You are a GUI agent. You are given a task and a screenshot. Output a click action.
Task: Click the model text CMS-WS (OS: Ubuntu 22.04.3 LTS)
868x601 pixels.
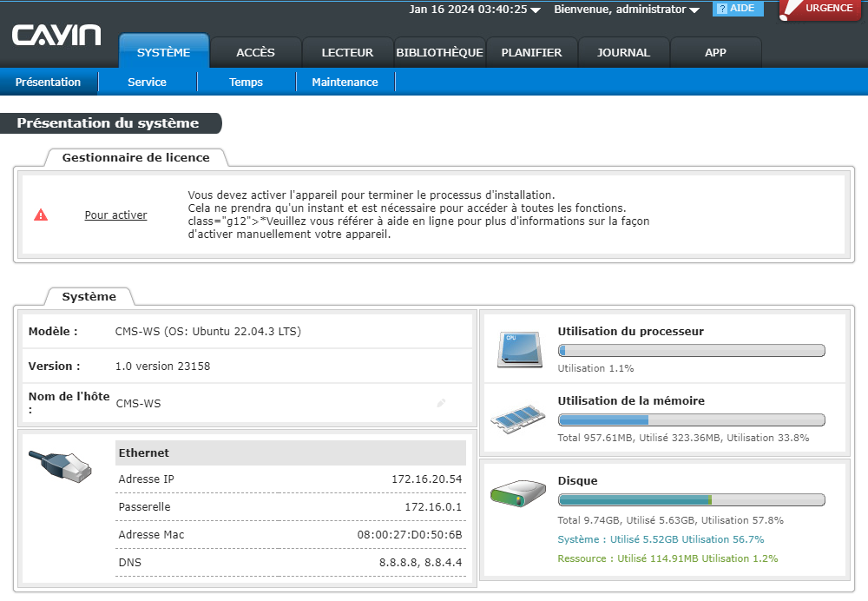point(208,331)
